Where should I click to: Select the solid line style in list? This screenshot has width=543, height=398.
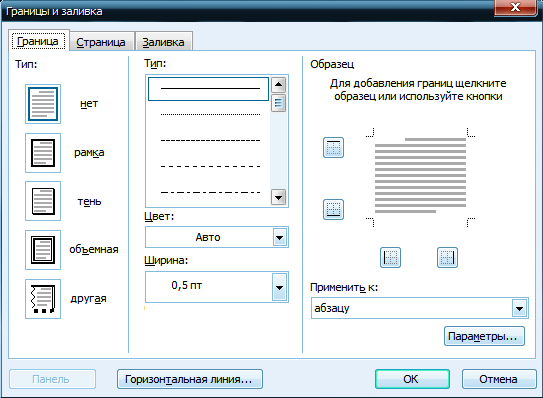pos(208,89)
